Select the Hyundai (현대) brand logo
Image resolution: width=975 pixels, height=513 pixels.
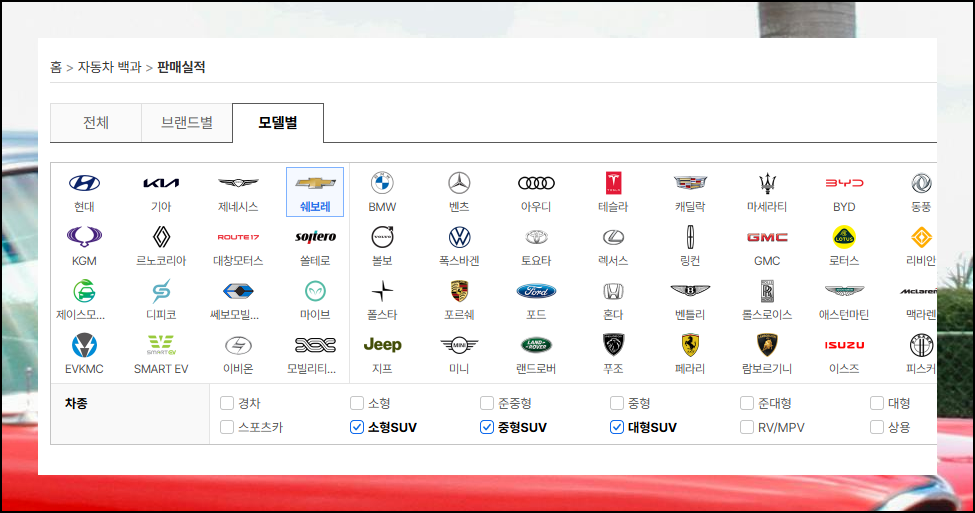(x=84, y=183)
